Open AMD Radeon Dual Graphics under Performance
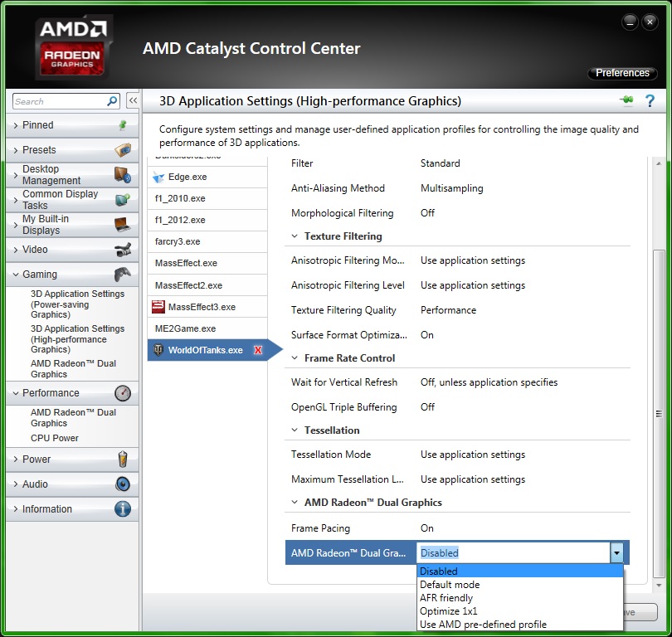This screenshot has width=672, height=637. (x=73, y=418)
